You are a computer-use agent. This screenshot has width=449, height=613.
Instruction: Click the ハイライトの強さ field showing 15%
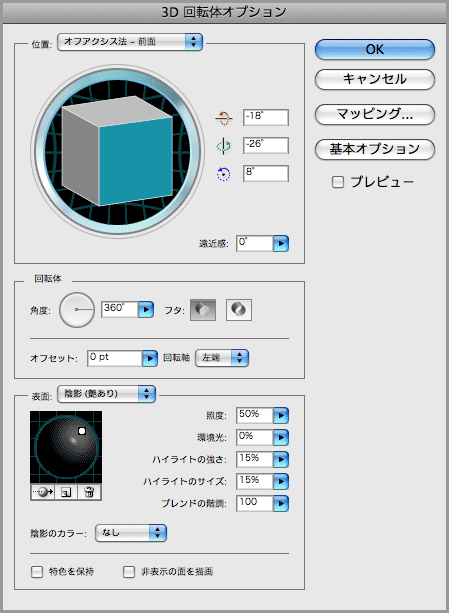(x=254, y=459)
